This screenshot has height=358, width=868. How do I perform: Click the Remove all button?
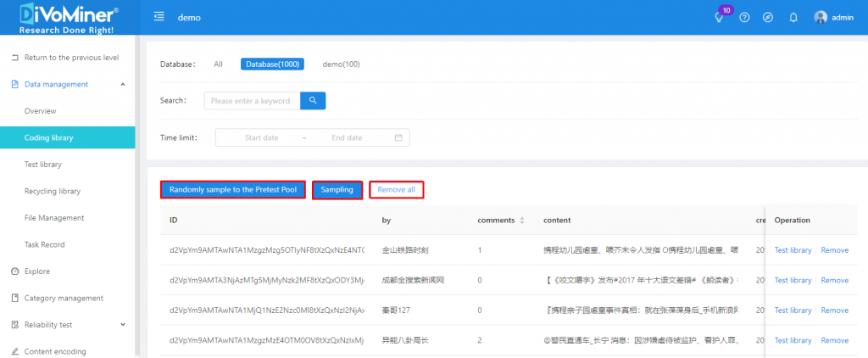[396, 190]
